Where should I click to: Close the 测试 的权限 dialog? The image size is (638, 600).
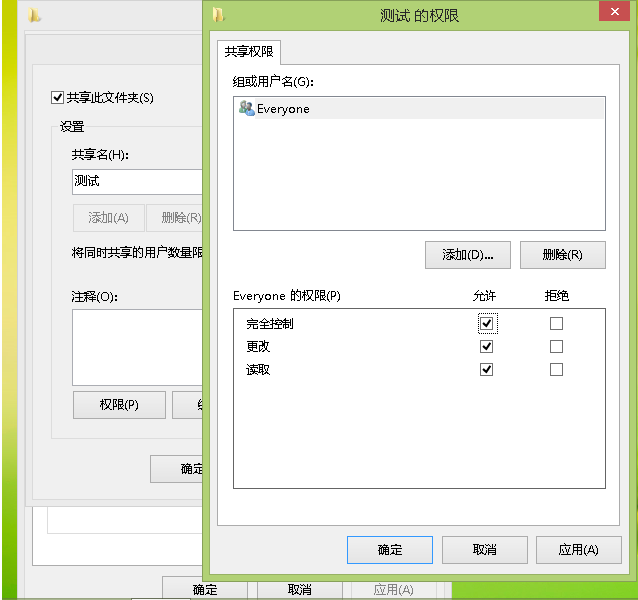(613, 13)
